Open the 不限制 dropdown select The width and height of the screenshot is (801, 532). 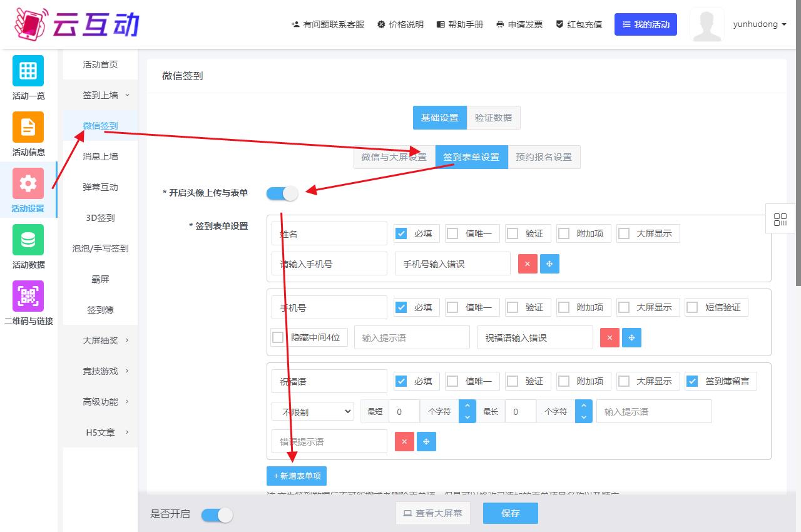coord(313,412)
